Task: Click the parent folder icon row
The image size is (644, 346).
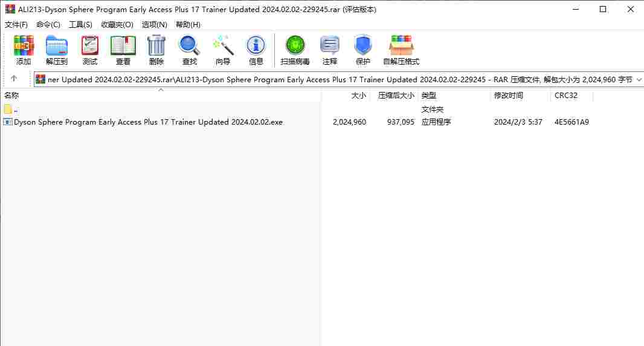Action: click(x=8, y=110)
